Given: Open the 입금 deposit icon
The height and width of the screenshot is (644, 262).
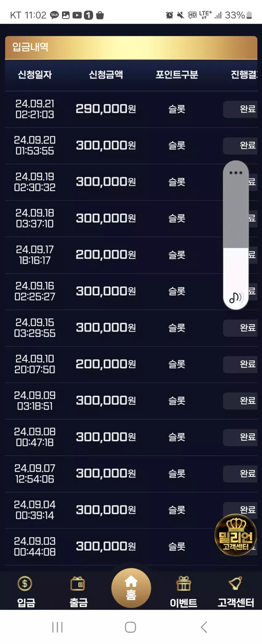Looking at the screenshot, I should (25, 583).
